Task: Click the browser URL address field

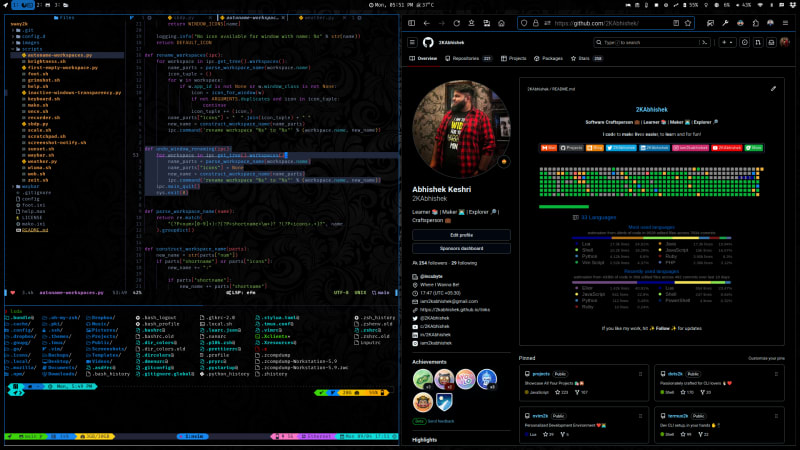Action: point(607,23)
